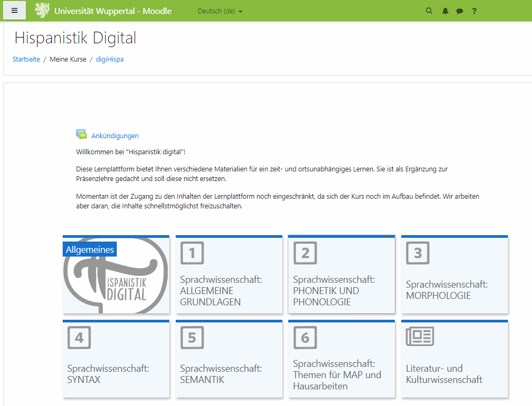Open the notifications bell
The height and width of the screenshot is (406, 532).
445,11
